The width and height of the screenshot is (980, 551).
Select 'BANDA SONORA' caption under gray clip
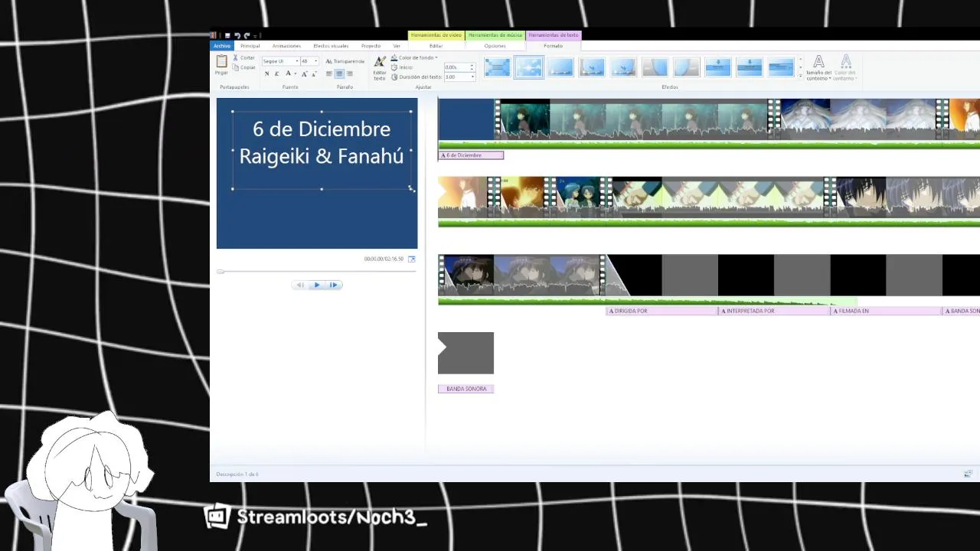coord(465,389)
